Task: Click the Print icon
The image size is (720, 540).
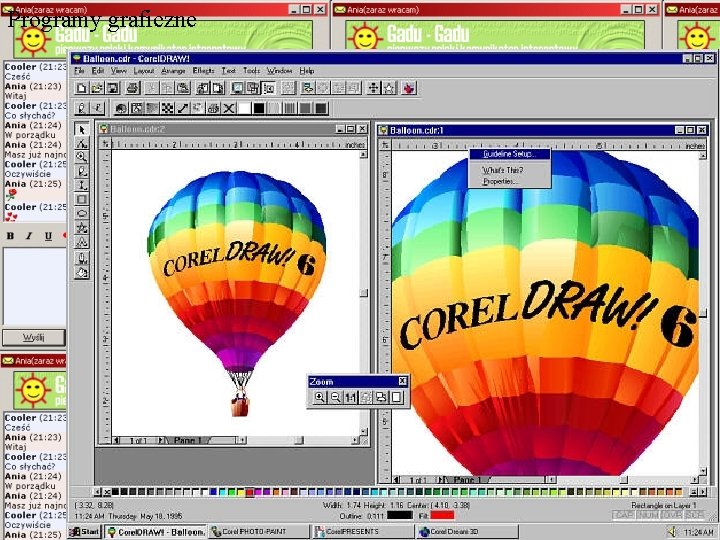Action: pyautogui.click(x=133, y=88)
